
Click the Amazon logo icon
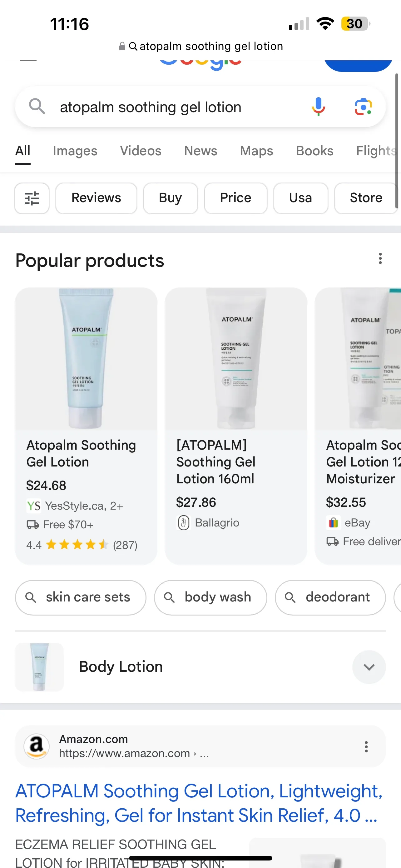tap(37, 747)
